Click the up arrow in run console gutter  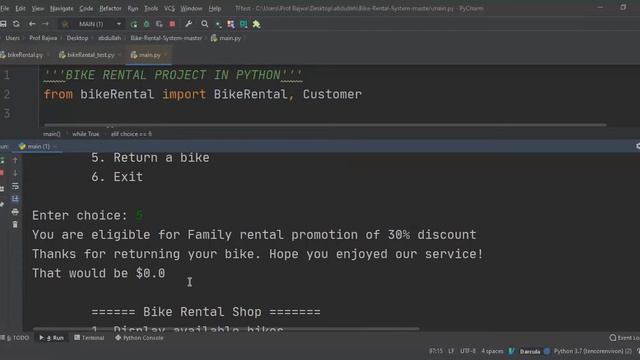(15, 160)
